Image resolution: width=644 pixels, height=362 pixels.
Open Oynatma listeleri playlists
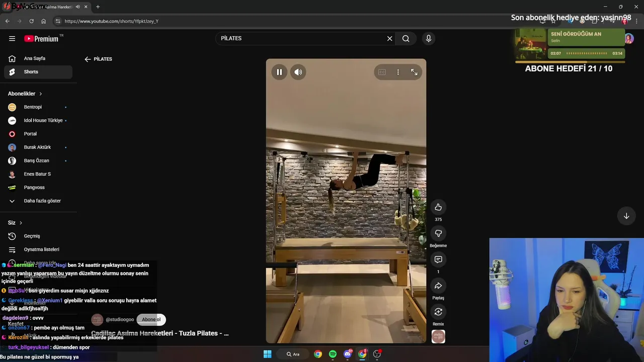(38, 249)
